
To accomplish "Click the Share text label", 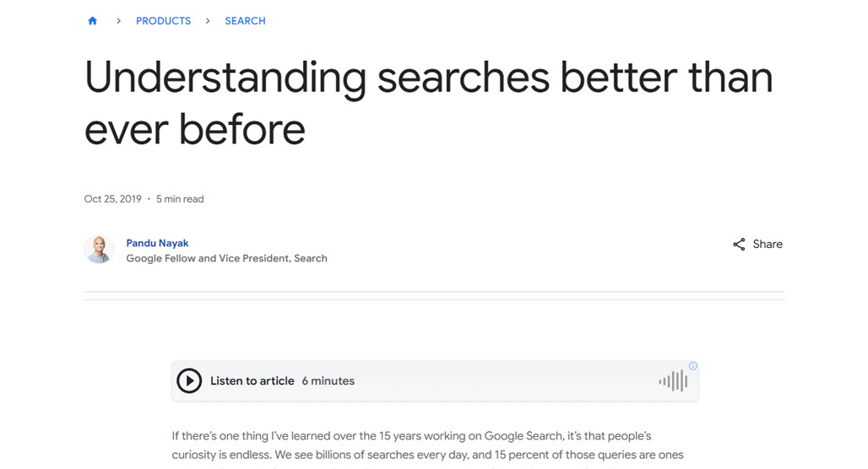I will [768, 244].
